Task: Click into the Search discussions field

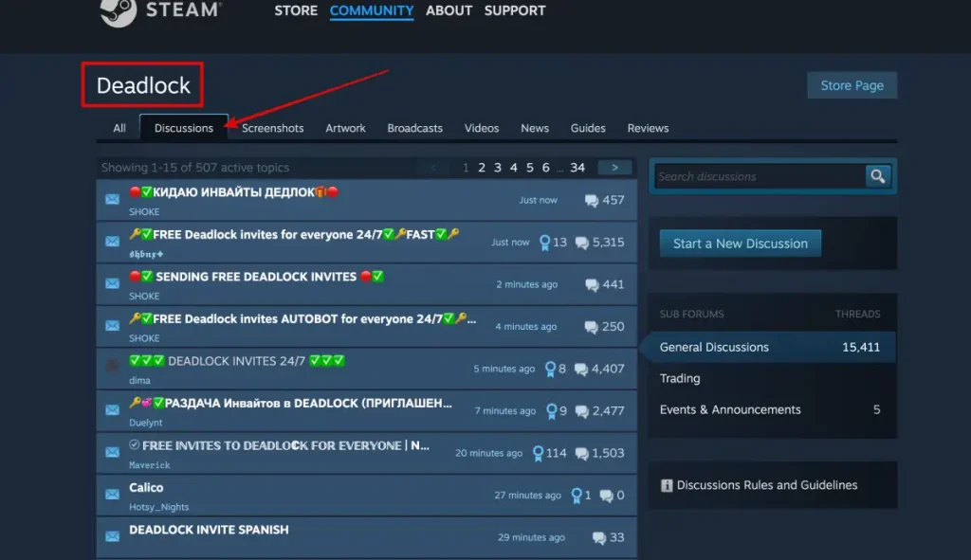Action: pos(760,176)
